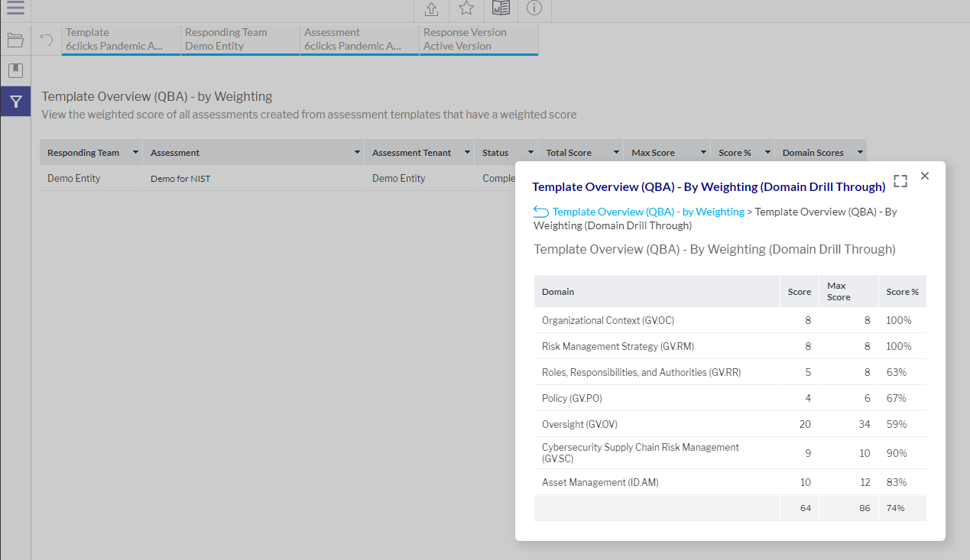Open Total Score column dropdown
Screen dimensions: 970x560
pos(615,152)
